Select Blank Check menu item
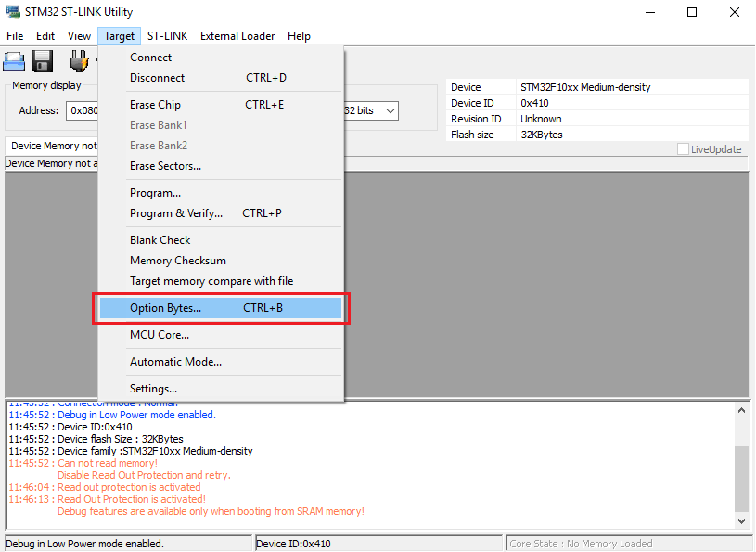This screenshot has height=552, width=756. [x=160, y=240]
